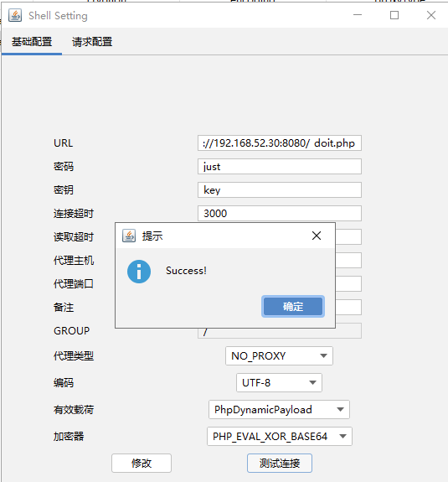
Task: Focus the 密钥 field containing key
Action: tap(280, 189)
